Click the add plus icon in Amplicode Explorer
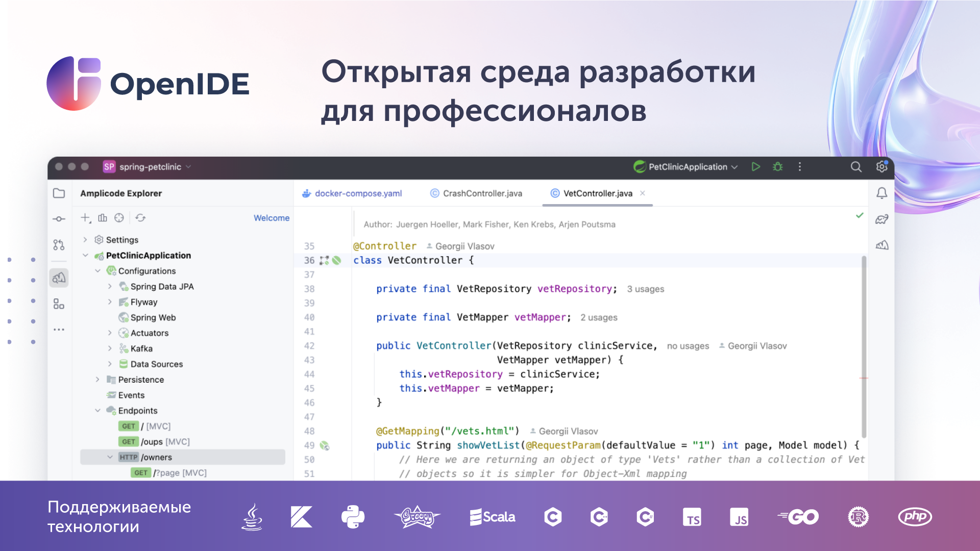This screenshot has width=980, height=551. coord(85,218)
